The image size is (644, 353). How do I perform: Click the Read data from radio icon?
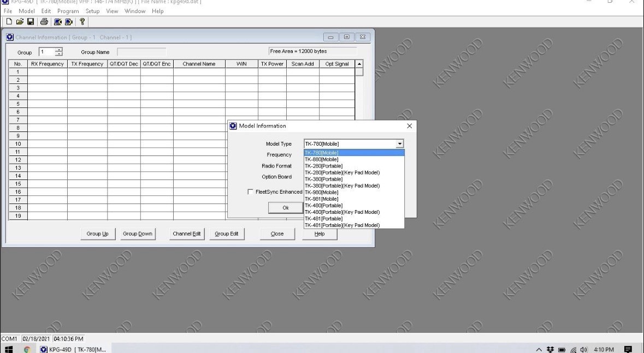coord(58,22)
